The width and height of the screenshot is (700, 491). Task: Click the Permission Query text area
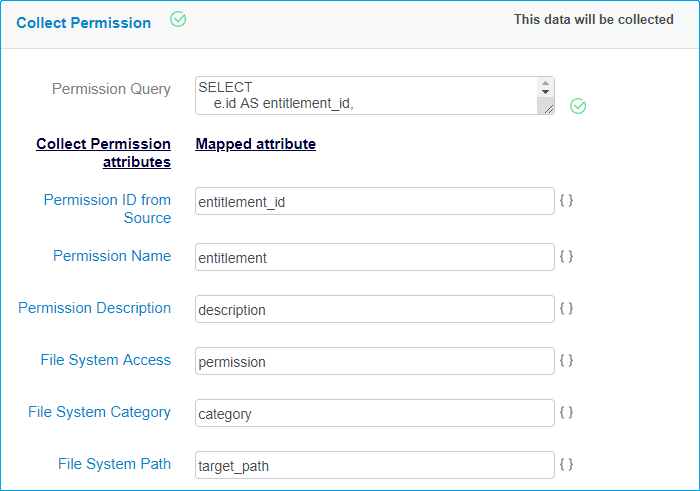[366, 95]
